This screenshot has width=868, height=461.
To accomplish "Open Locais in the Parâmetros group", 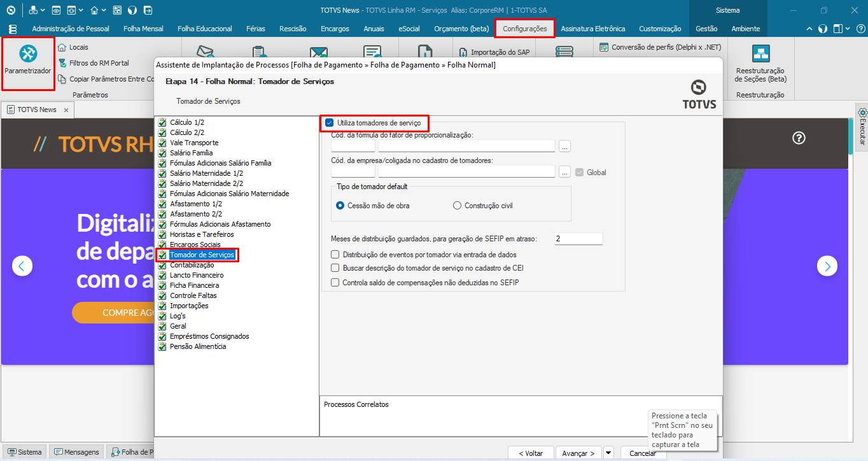I will click(73, 47).
